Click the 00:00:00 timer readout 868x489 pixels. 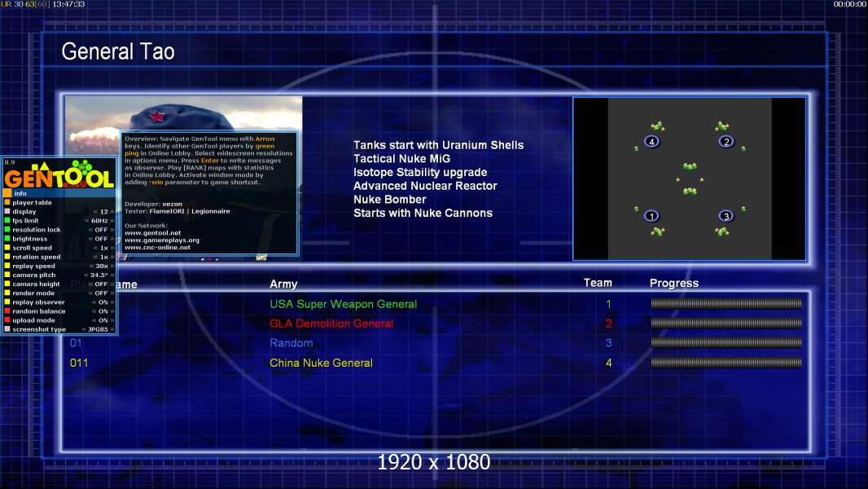(x=850, y=4)
